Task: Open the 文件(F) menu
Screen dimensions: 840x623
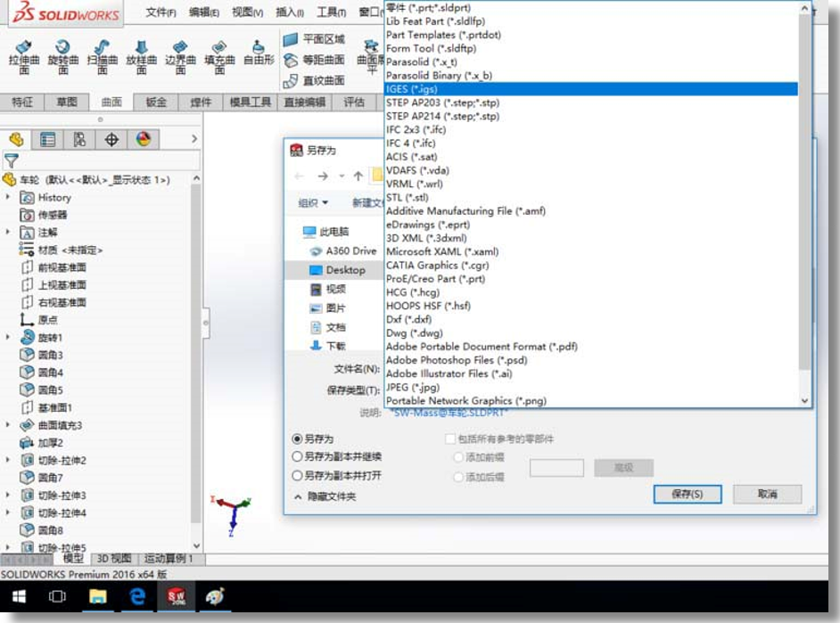Action: click(161, 12)
